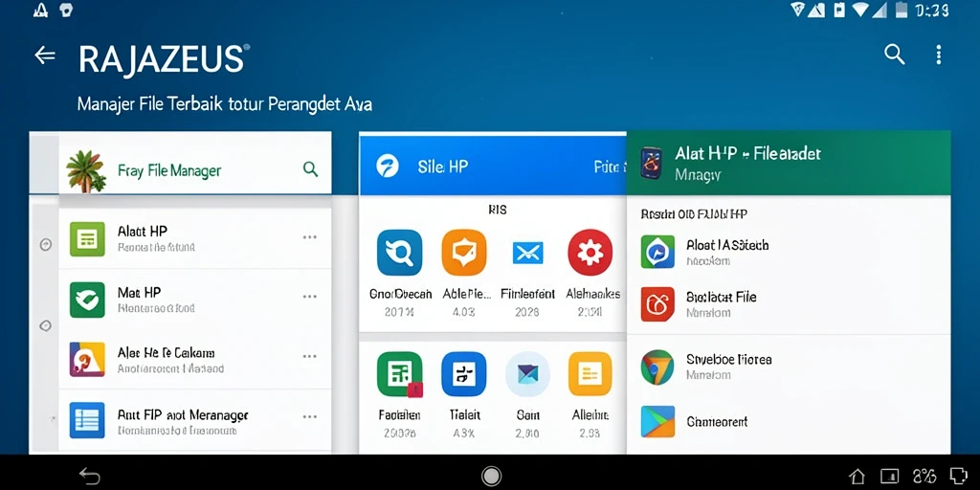Open options dots for Alae He Cakana
980x490 pixels.
[x=309, y=356]
